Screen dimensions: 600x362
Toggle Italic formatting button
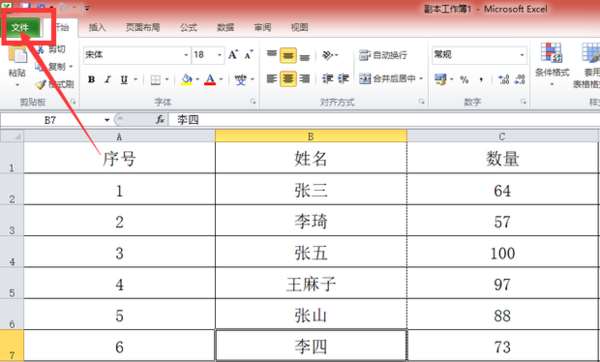[108, 80]
